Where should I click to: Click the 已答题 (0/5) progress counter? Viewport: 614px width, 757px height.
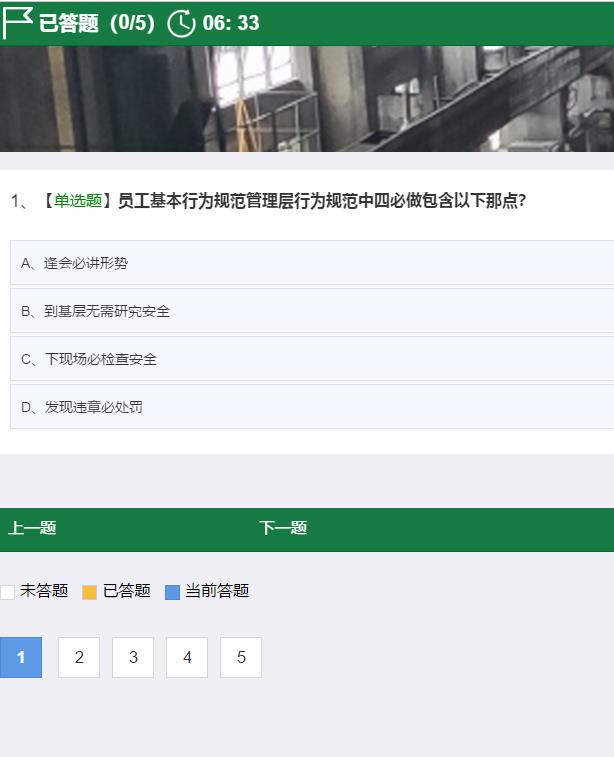point(97,23)
